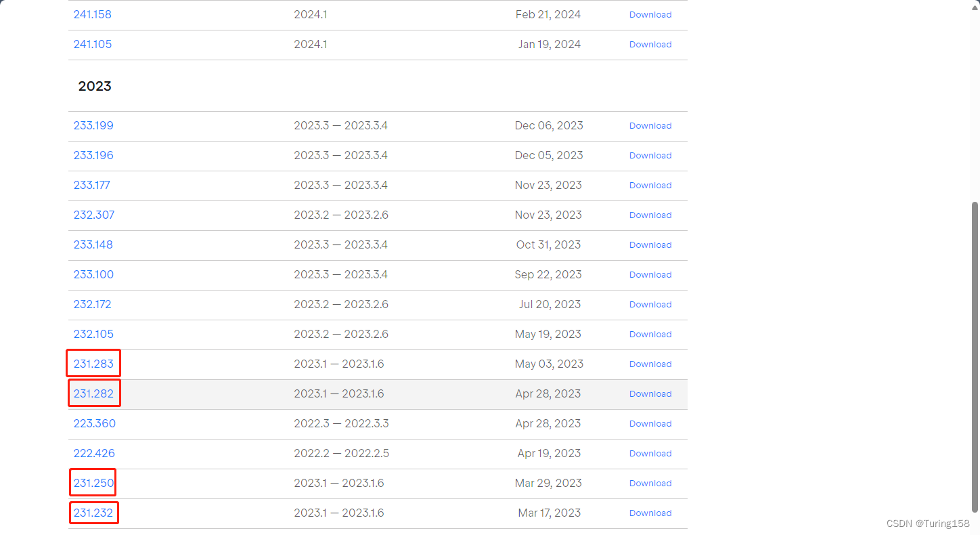Download the May 03, 2023 release
This screenshot has height=535, width=980.
(650, 364)
